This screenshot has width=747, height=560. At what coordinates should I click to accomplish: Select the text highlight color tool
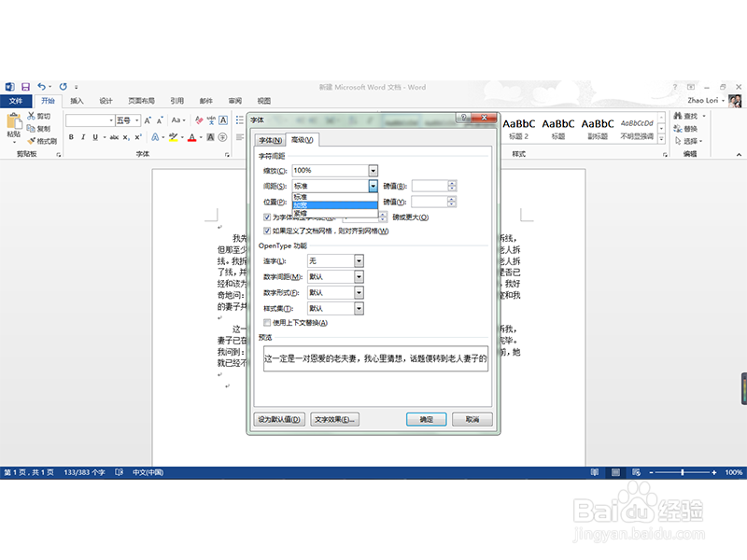click(x=174, y=136)
